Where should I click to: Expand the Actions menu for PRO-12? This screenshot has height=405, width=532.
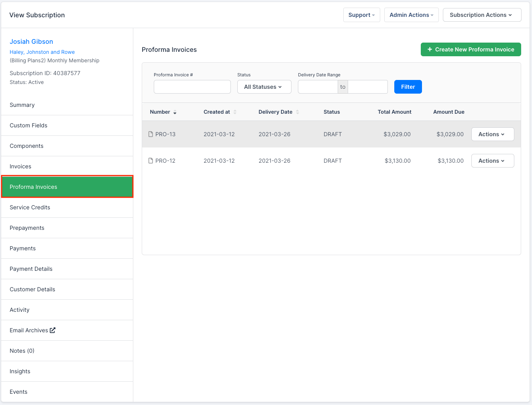coord(492,161)
